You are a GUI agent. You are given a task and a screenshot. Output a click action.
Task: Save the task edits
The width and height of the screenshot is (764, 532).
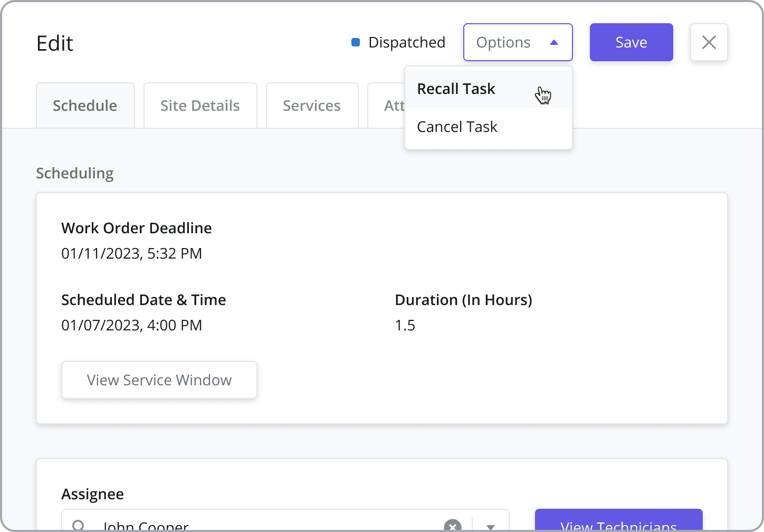click(x=631, y=42)
